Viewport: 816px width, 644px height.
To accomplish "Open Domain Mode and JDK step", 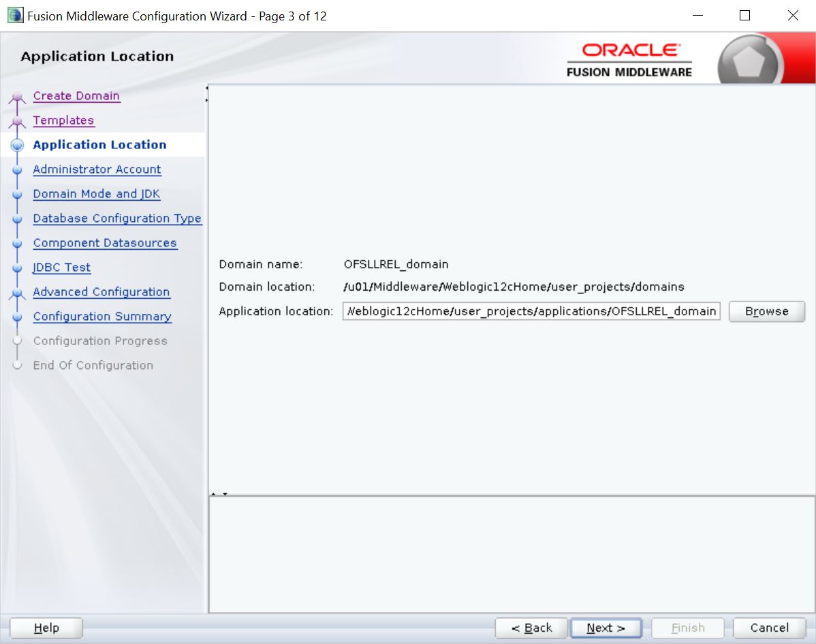I will click(97, 194).
